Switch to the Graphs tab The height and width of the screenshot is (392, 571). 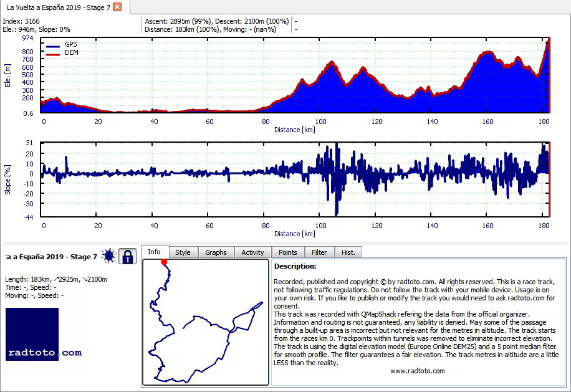pyautogui.click(x=216, y=252)
